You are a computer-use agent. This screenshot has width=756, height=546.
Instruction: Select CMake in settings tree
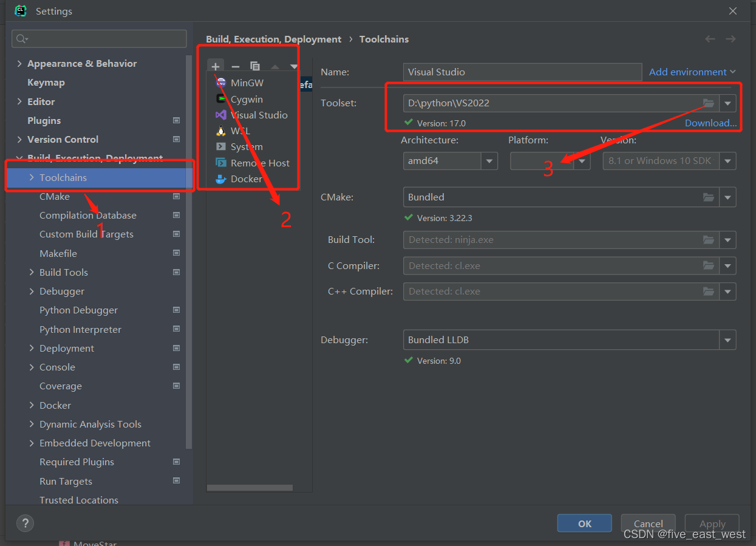[55, 196]
